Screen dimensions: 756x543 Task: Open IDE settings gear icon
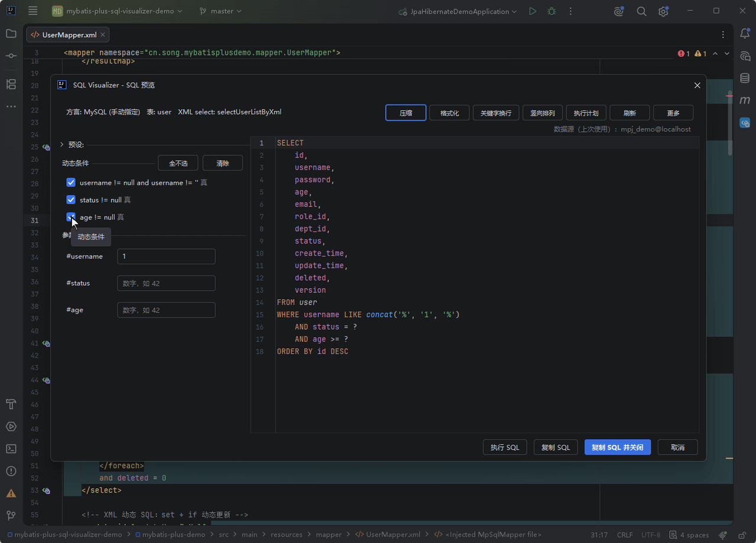click(663, 11)
